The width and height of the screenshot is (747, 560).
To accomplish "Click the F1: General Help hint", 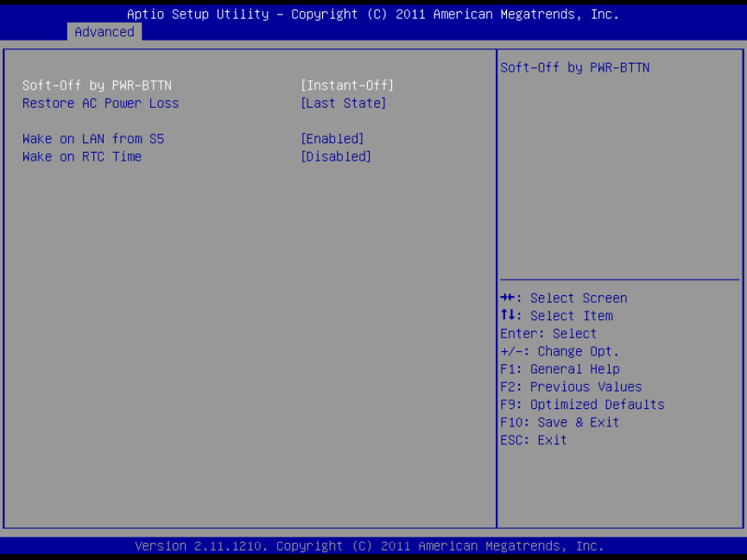I will tap(560, 369).
